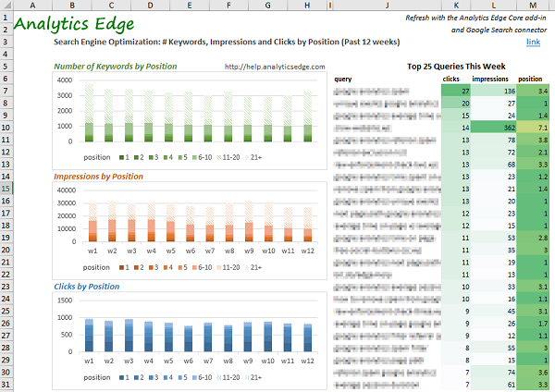The image size is (555, 392).
Task: Click 'Top 25 Queries This Week' heading
Action: (456, 67)
